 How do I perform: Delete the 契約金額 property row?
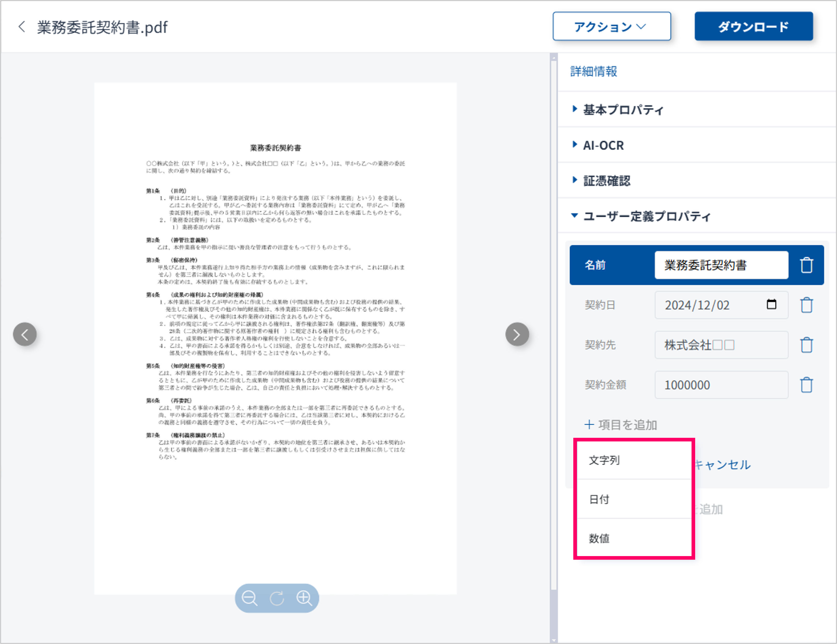point(806,385)
